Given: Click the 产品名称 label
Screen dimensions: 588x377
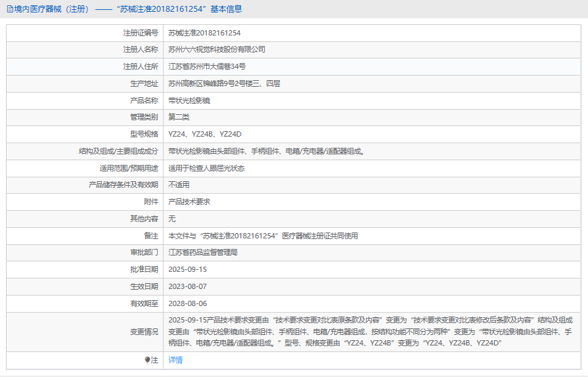Looking at the screenshot, I should (144, 100).
